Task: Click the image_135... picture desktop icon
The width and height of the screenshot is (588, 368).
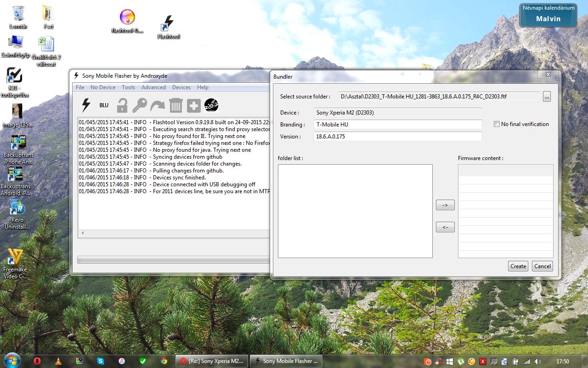Action: click(x=17, y=115)
